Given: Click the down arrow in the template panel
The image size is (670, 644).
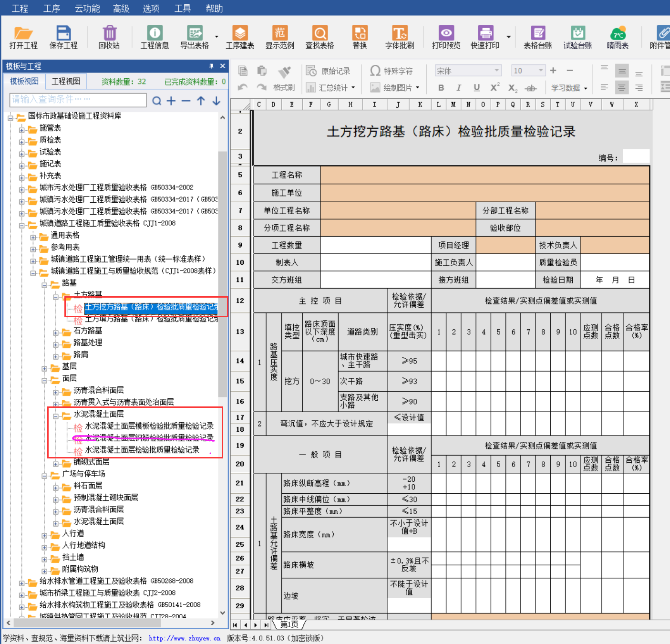Looking at the screenshot, I should [216, 101].
